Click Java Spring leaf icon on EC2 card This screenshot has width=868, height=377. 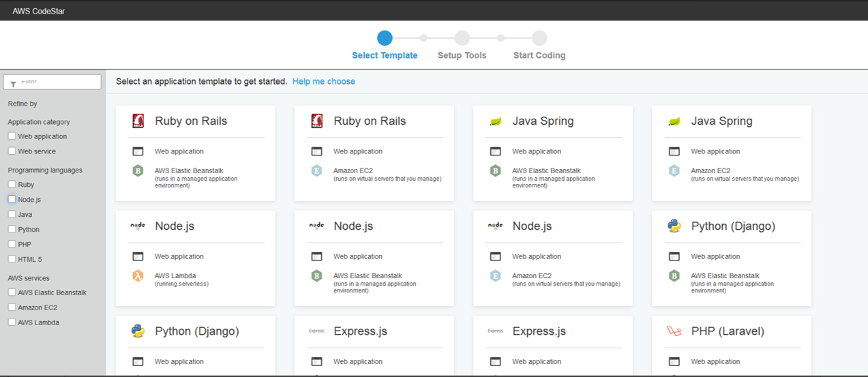pos(674,121)
